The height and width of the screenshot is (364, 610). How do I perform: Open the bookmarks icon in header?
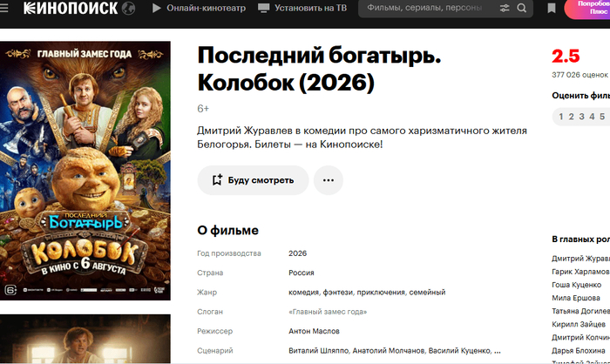point(552,8)
